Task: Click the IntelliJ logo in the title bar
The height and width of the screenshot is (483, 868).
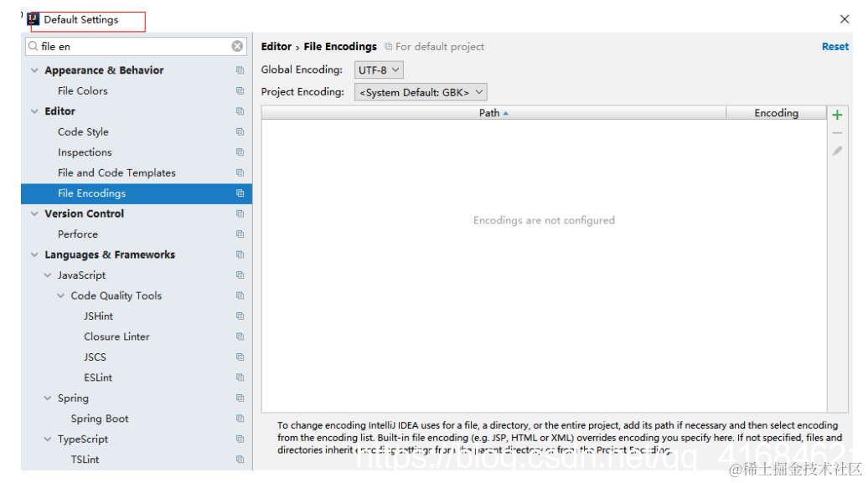Action: (x=34, y=19)
